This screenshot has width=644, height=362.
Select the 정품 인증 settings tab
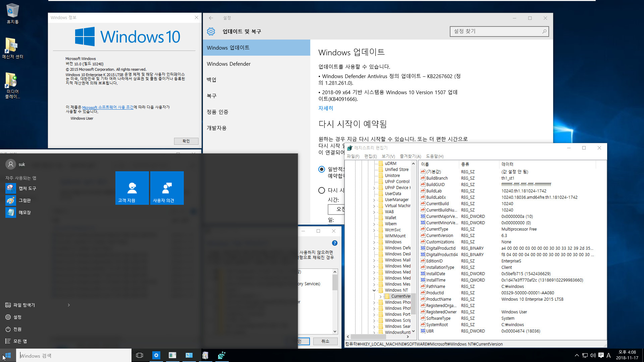pyautogui.click(x=257, y=112)
